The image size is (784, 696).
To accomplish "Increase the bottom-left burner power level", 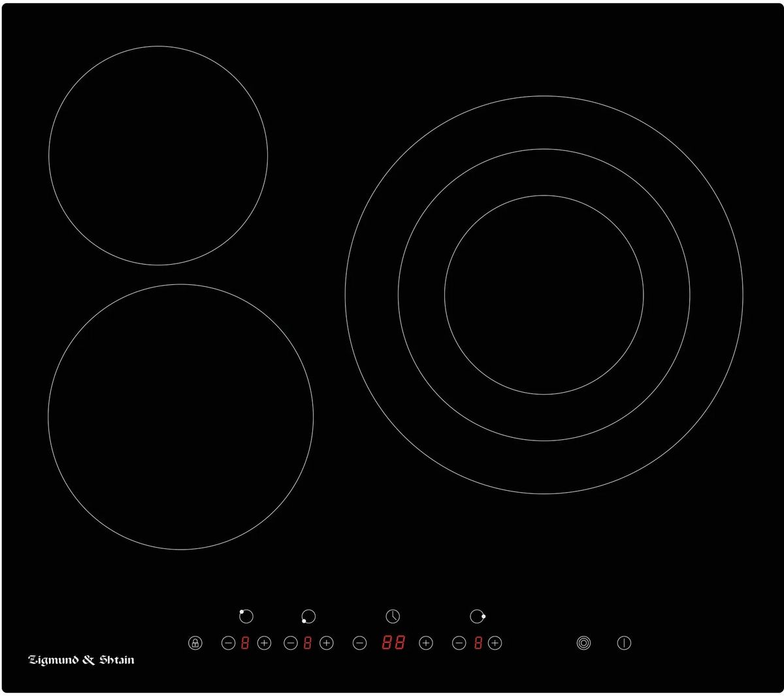I will 327,643.
